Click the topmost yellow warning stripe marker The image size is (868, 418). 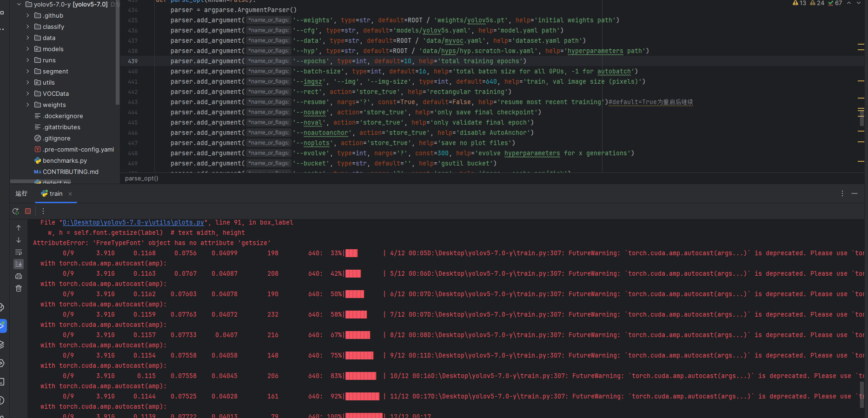(x=861, y=45)
